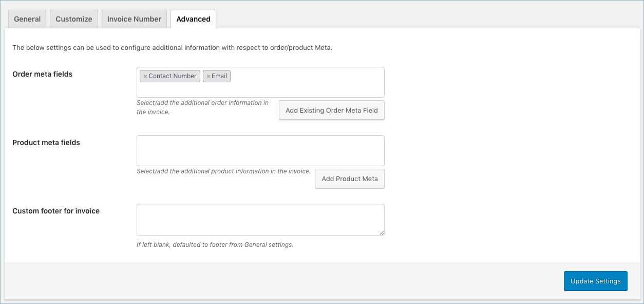Click the additional order information hint text
This screenshot has width=644, height=304.
click(x=203, y=108)
